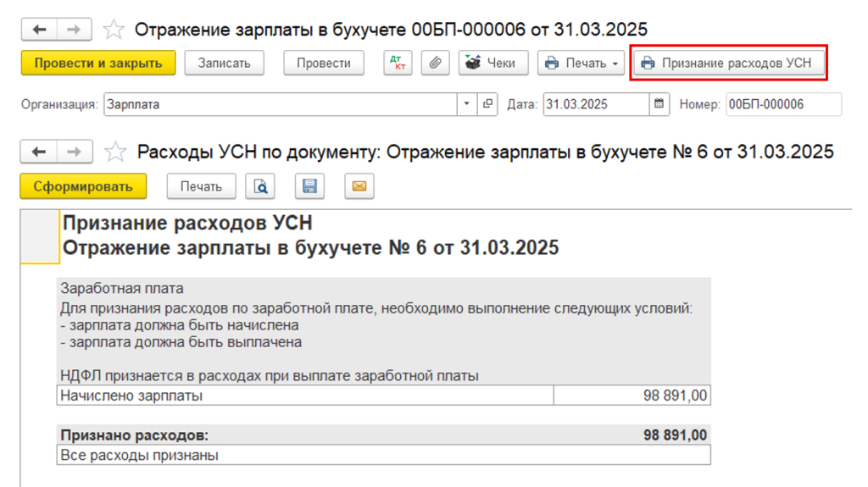The height and width of the screenshot is (487, 868).
Task: Click the report title Признание расходов УСН
Action: coord(187,223)
